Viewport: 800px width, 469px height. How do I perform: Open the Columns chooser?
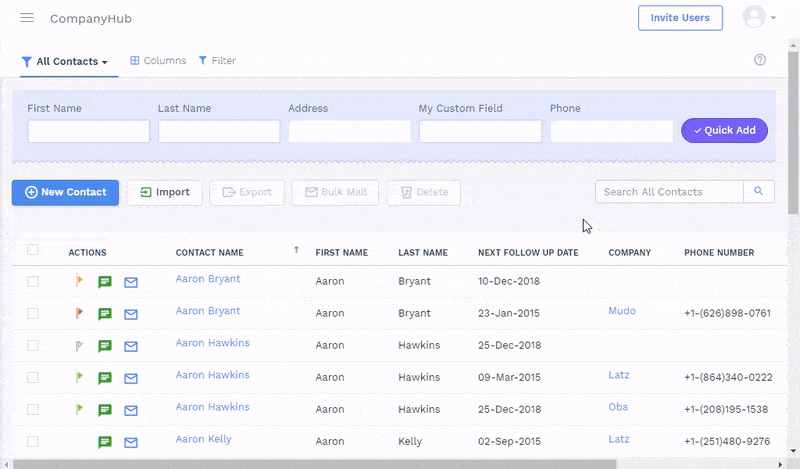point(158,61)
